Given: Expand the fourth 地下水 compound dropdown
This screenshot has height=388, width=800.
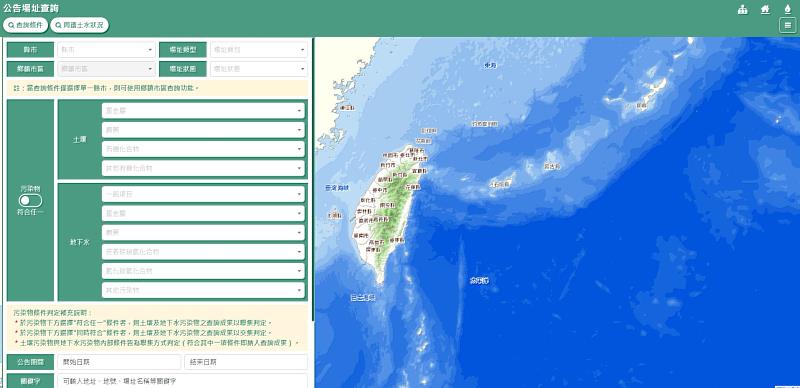Looking at the screenshot, I should (x=203, y=252).
